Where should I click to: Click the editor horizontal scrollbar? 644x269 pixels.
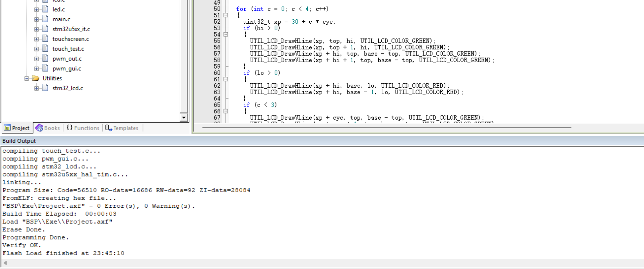387,127
